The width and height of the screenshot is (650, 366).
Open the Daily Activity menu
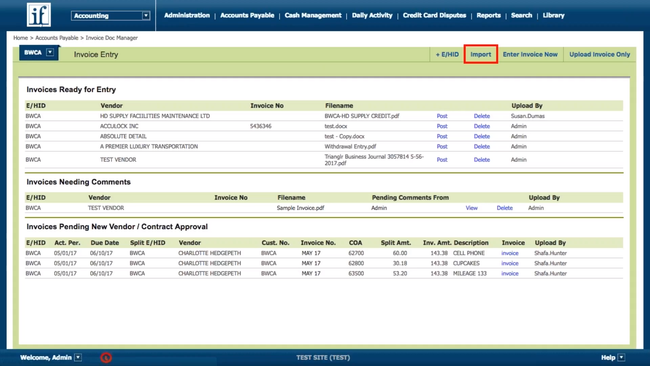coord(372,15)
